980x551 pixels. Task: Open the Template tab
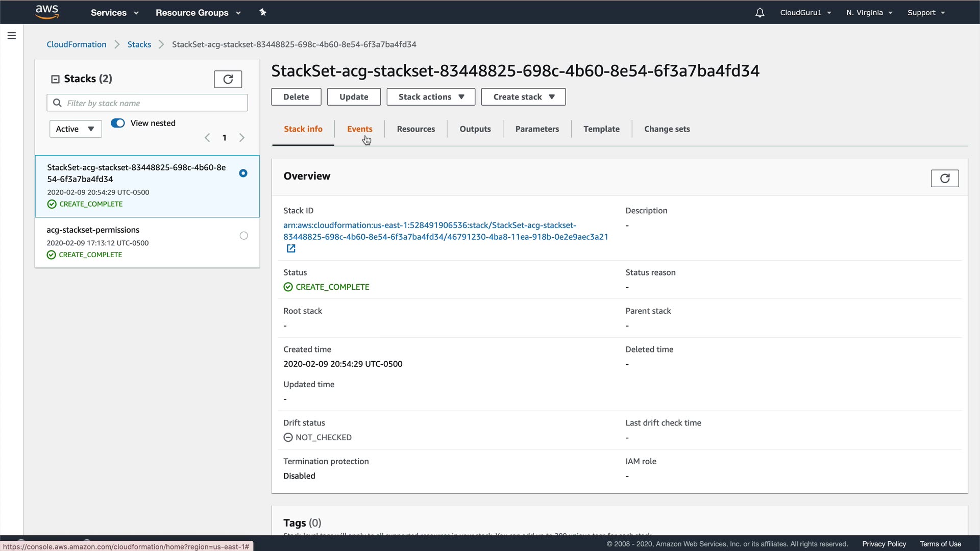(601, 129)
